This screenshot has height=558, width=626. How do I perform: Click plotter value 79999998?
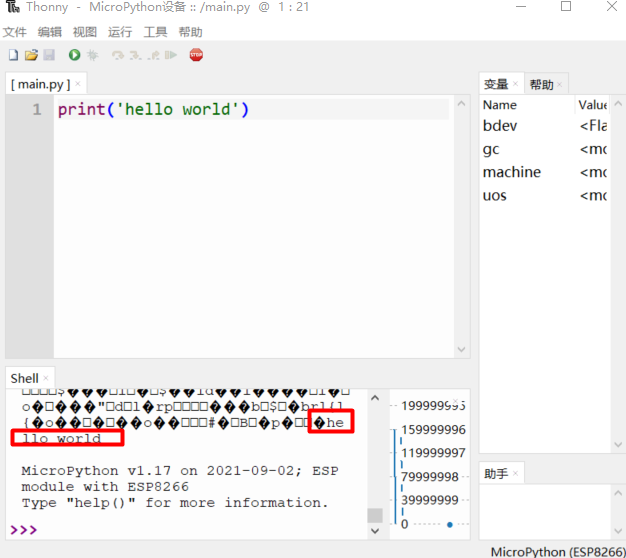(430, 476)
